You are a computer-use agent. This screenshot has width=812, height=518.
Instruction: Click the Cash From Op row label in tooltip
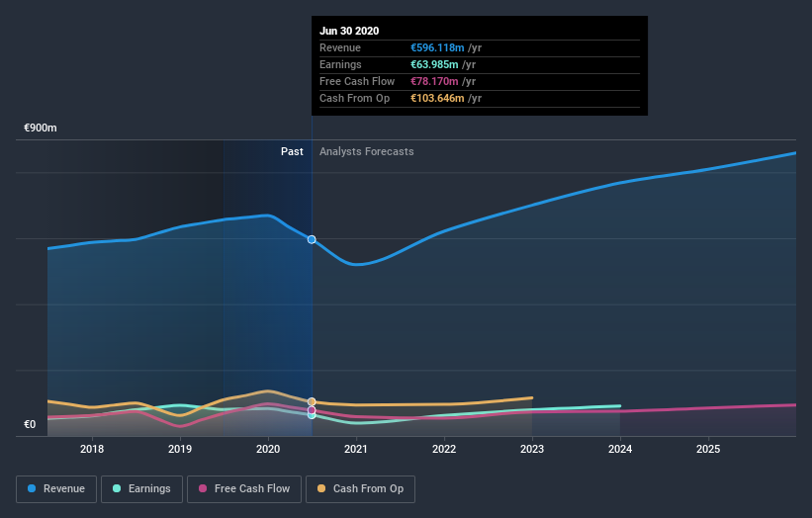tap(355, 98)
